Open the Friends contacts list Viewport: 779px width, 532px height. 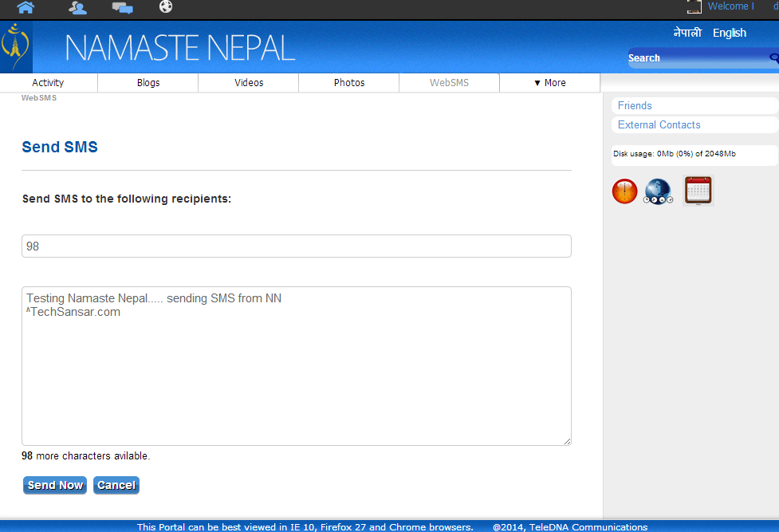[x=694, y=105]
